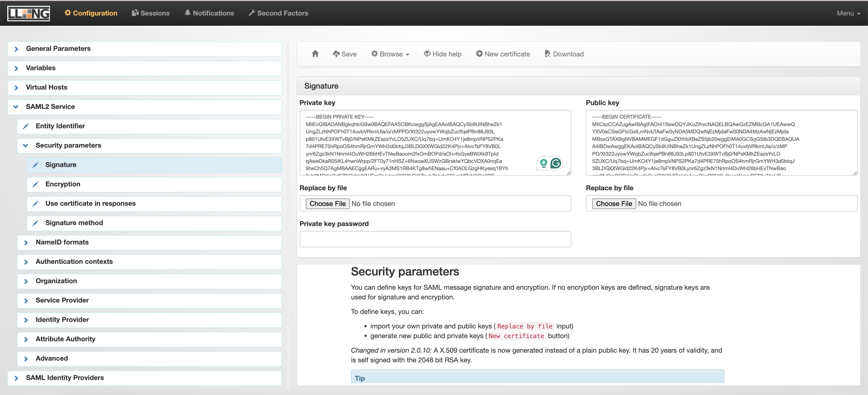868x395 pixels.
Task: Click the home icon in toolbar
Action: click(x=315, y=54)
